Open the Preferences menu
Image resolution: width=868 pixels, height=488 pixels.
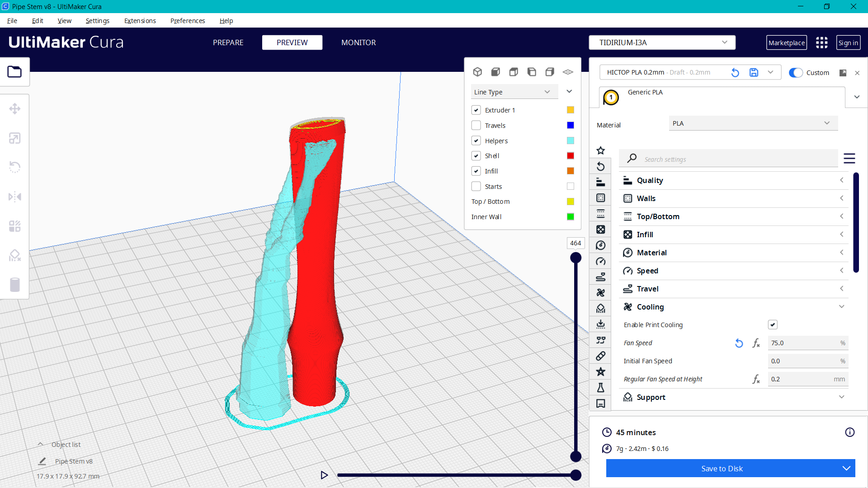pyautogui.click(x=187, y=21)
